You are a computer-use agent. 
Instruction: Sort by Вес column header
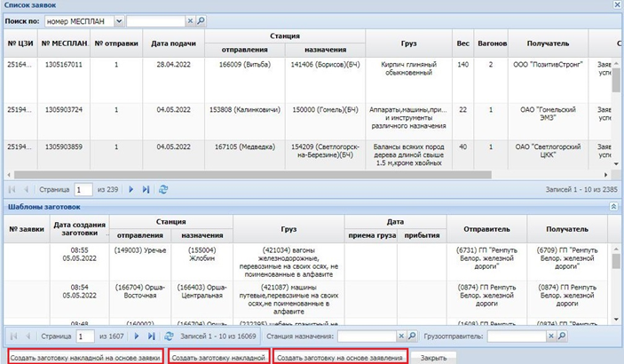462,44
